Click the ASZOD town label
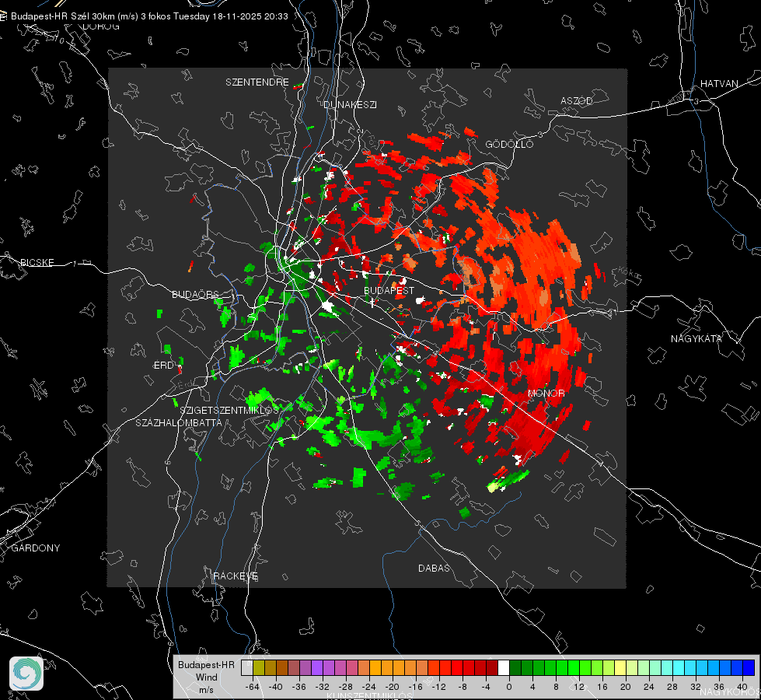761x700 pixels. point(577,101)
